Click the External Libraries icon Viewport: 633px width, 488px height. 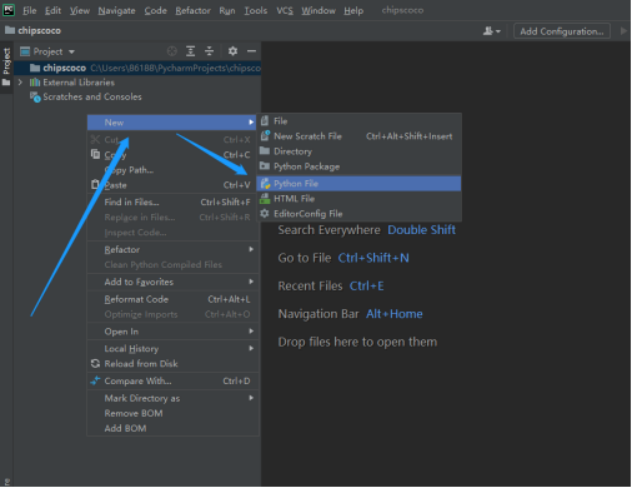(x=35, y=82)
